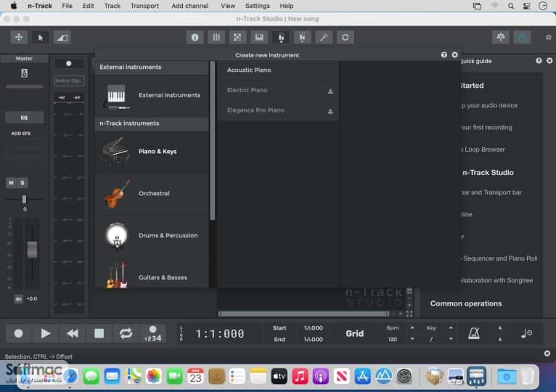Open the Add channel menu
Viewport: 556px width, 392px height.
pos(189,6)
